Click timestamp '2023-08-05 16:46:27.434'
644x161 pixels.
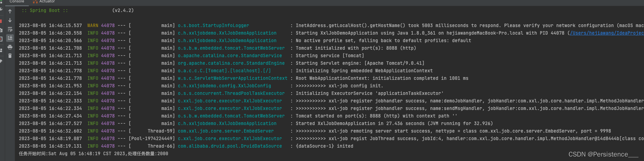(50, 116)
